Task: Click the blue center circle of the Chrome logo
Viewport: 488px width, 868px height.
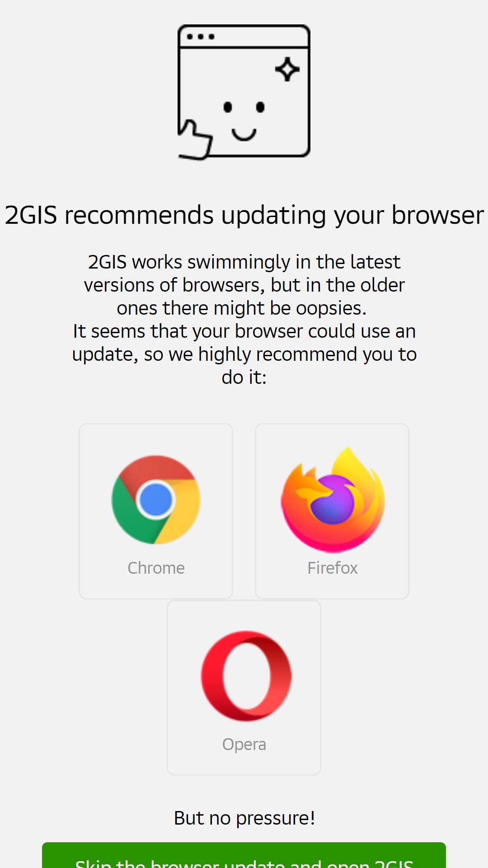Action: click(x=156, y=500)
